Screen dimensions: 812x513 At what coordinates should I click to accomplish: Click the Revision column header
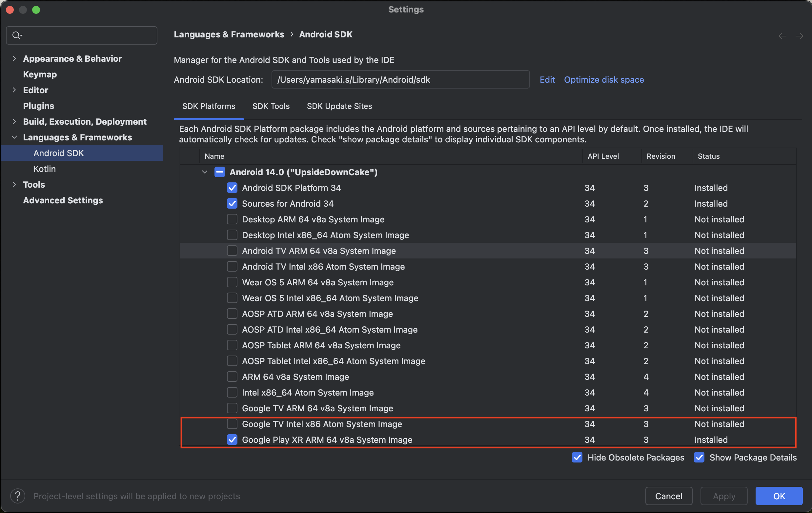tap(667, 156)
